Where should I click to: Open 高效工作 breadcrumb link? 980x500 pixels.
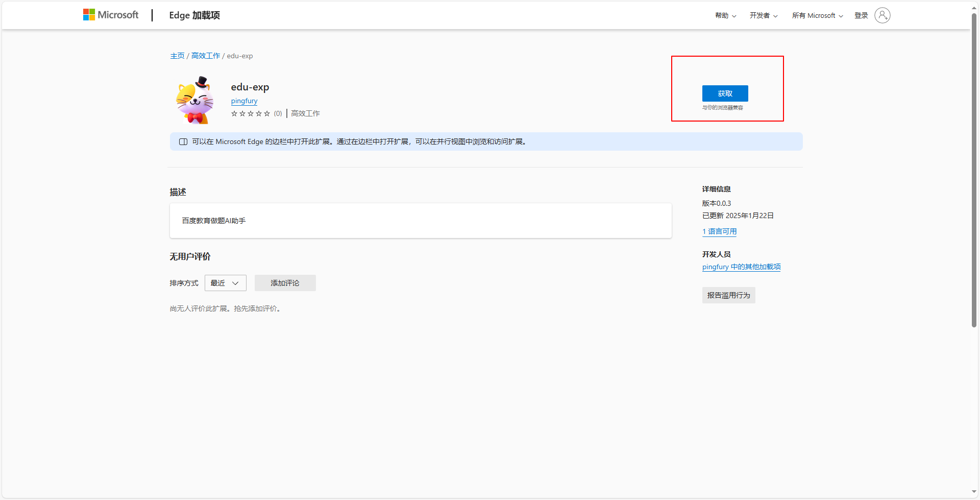[206, 56]
